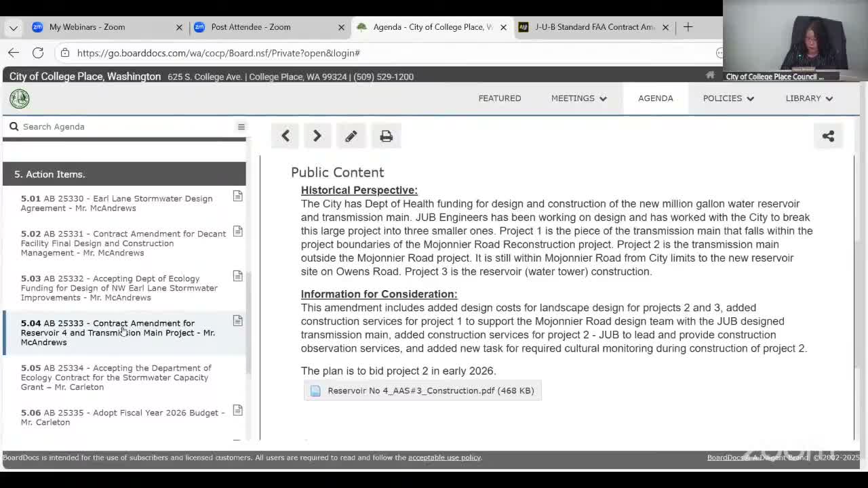Share the agenda item

(828, 136)
